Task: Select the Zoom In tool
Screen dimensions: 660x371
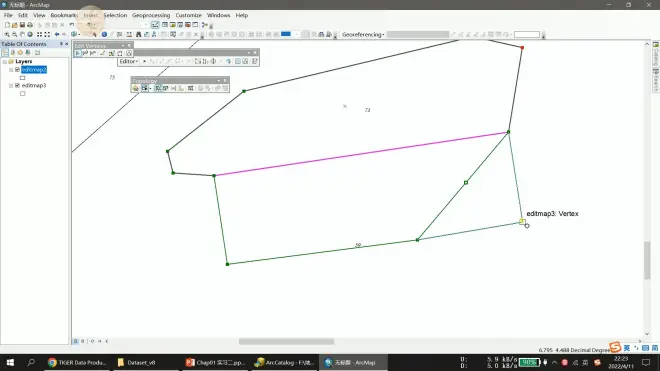Action: (7, 35)
